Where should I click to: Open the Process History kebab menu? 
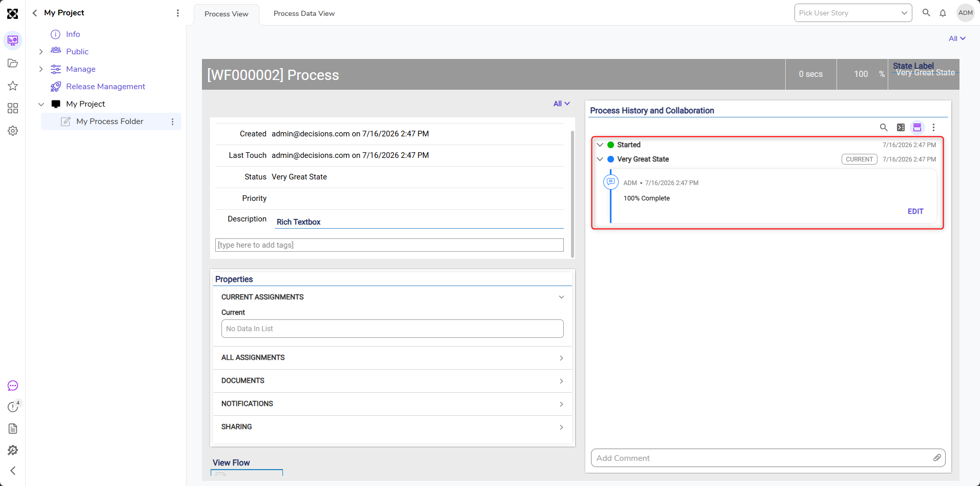click(933, 128)
